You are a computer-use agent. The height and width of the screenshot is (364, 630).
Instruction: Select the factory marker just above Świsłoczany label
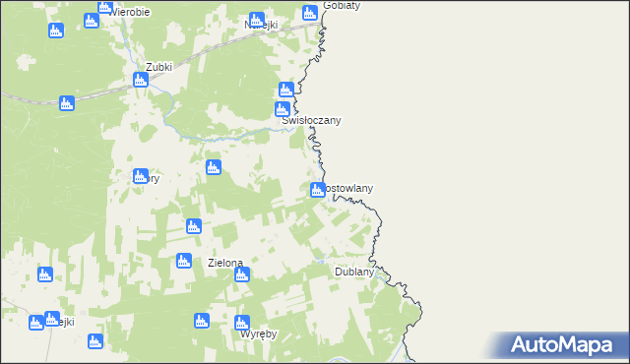pos(283,109)
